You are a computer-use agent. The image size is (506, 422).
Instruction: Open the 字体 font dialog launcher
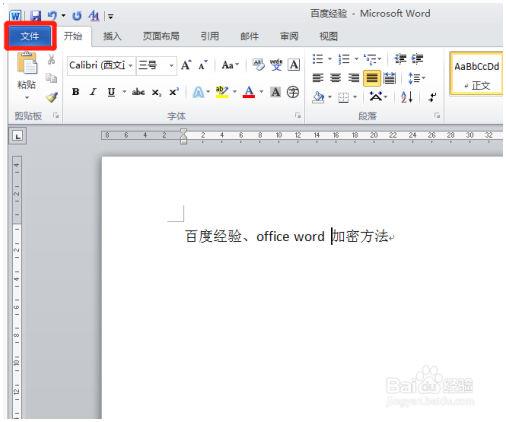(298, 116)
